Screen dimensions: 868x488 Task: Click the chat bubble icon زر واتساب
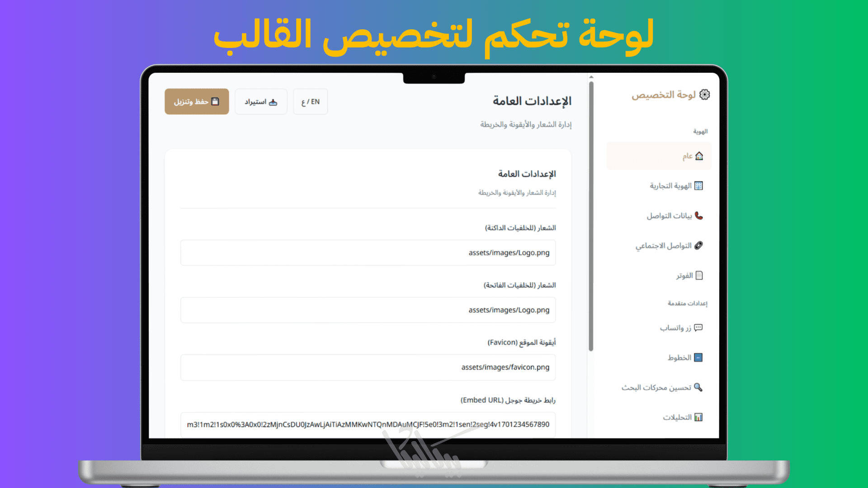click(698, 328)
